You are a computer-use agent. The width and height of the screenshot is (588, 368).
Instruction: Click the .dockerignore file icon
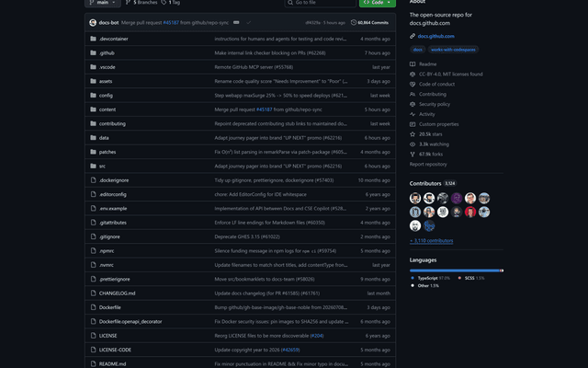(x=93, y=180)
